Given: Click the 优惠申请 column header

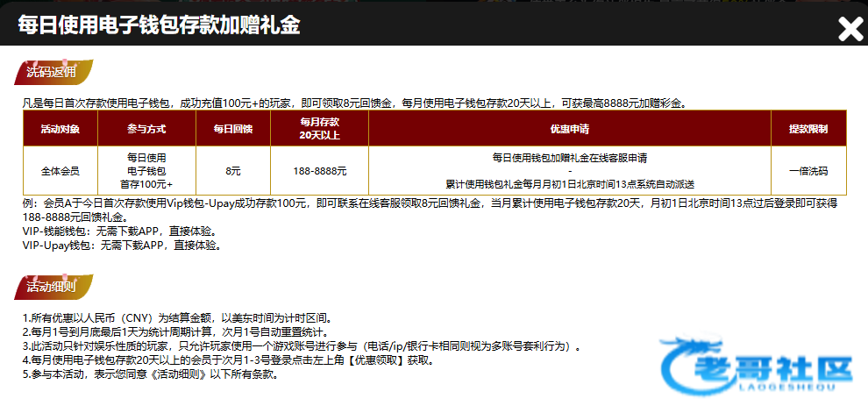Looking at the screenshot, I should (569, 128).
